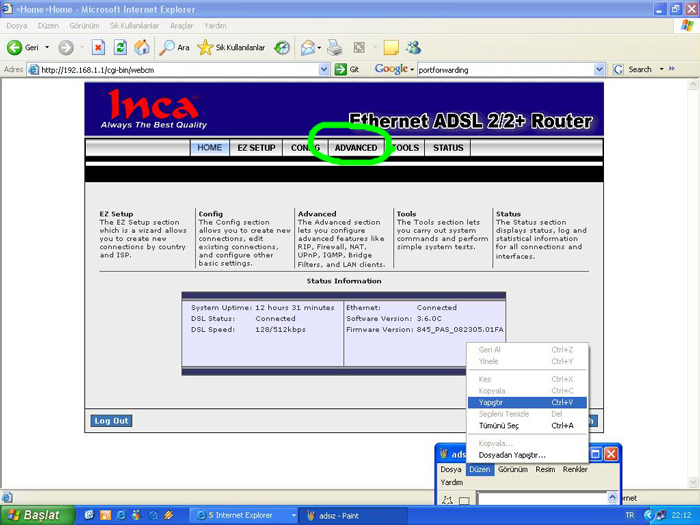Image resolution: width=700 pixels, height=525 pixels.
Task: Open the Görünüm menu in Internet Explorer
Action: pos(84,26)
